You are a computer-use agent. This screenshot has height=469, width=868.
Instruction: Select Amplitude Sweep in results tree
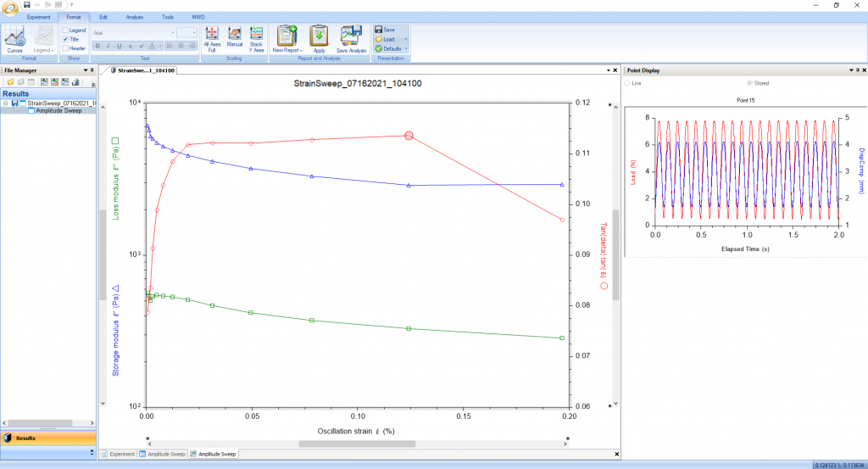click(58, 110)
